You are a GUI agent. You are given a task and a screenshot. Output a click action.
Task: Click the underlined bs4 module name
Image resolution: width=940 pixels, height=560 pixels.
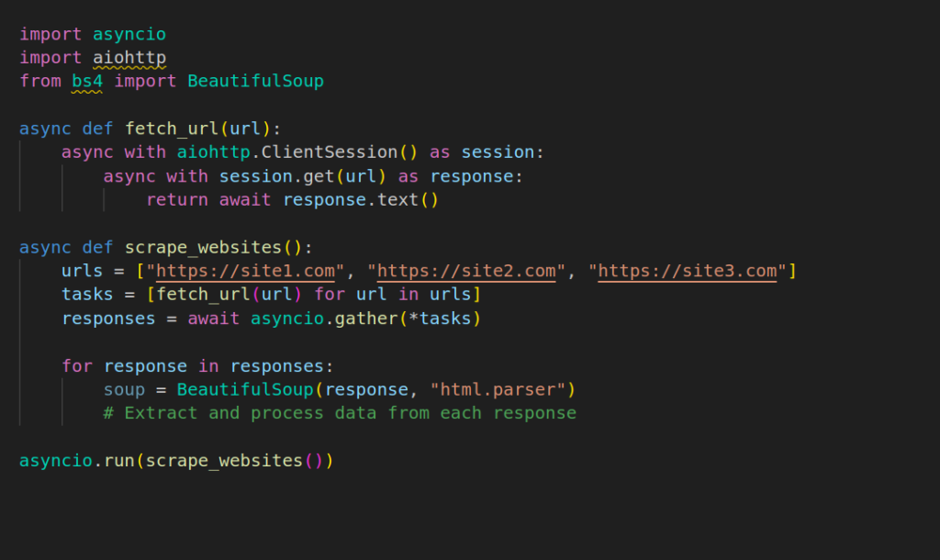pyautogui.click(x=87, y=81)
